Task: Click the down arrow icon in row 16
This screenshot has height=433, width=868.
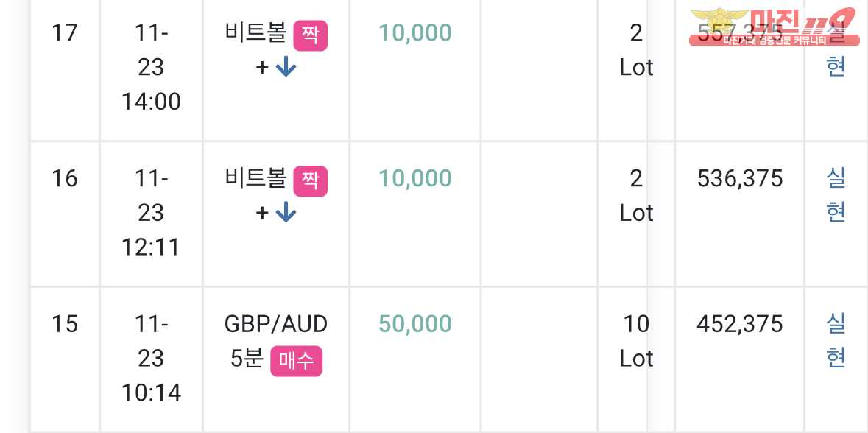Action: tap(285, 213)
